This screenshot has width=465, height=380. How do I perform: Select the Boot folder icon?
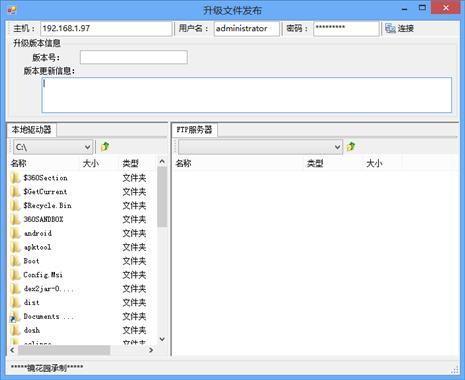click(x=15, y=261)
